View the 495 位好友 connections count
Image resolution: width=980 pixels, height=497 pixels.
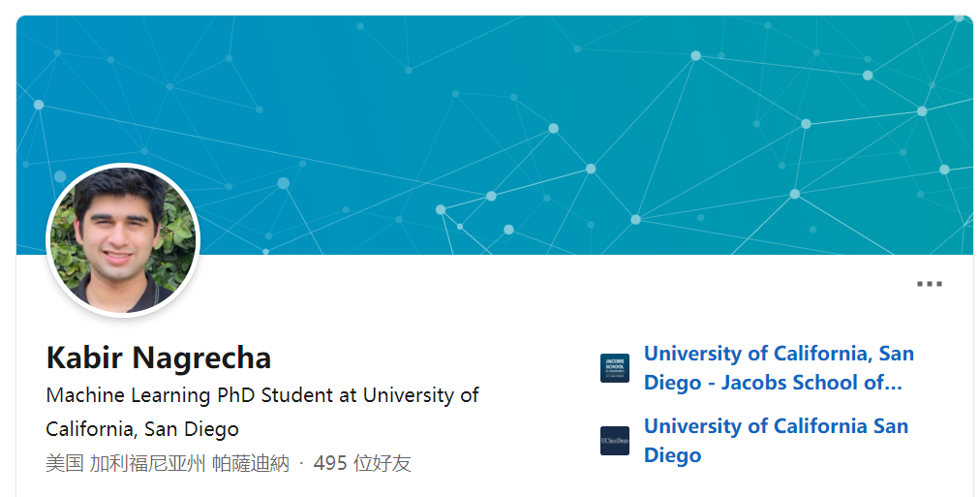362,463
